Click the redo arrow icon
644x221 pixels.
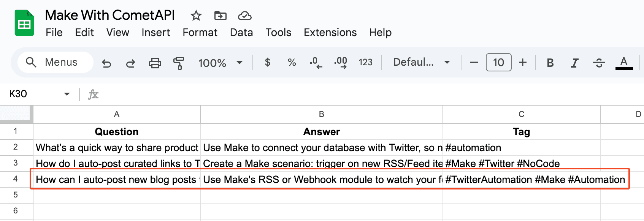[x=130, y=63]
